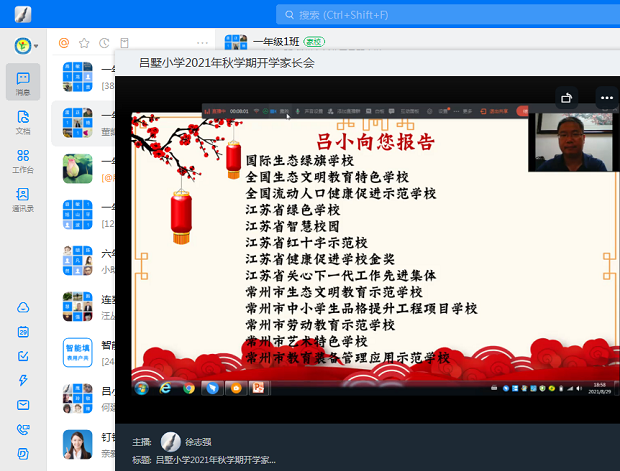Click the share icon on live video

click(x=567, y=97)
